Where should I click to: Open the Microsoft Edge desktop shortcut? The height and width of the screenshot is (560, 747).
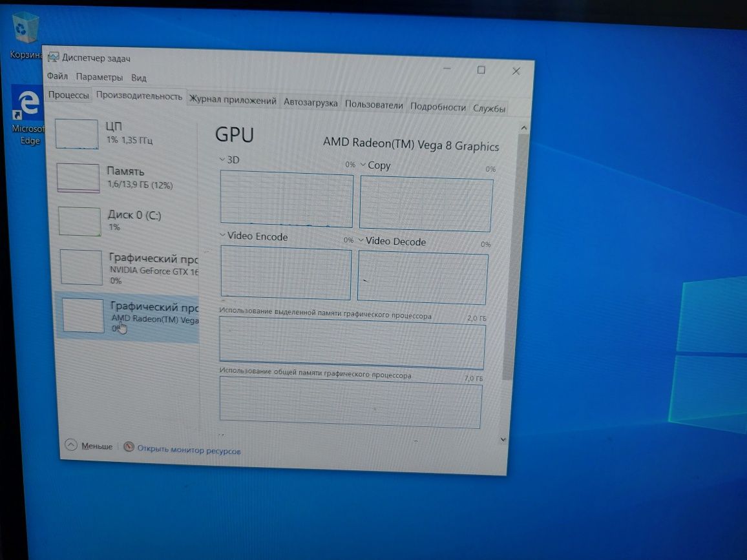tap(27, 116)
